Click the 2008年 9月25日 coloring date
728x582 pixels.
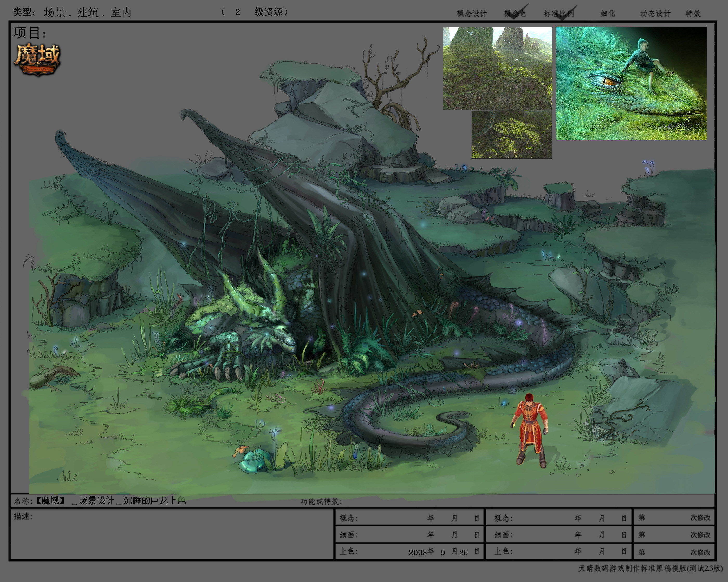click(x=444, y=552)
